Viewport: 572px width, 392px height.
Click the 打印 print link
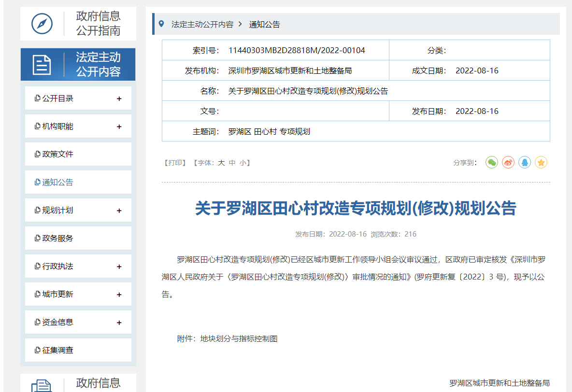[x=174, y=163]
